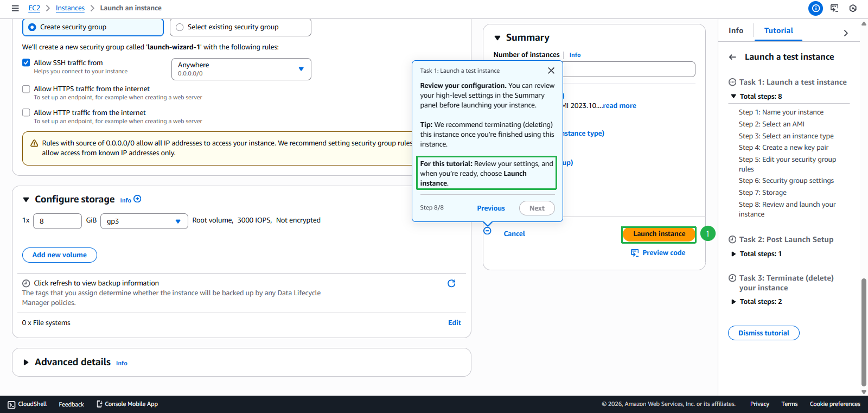
Task: Enable Allow HTTPS traffic from the internet
Action: point(26,89)
